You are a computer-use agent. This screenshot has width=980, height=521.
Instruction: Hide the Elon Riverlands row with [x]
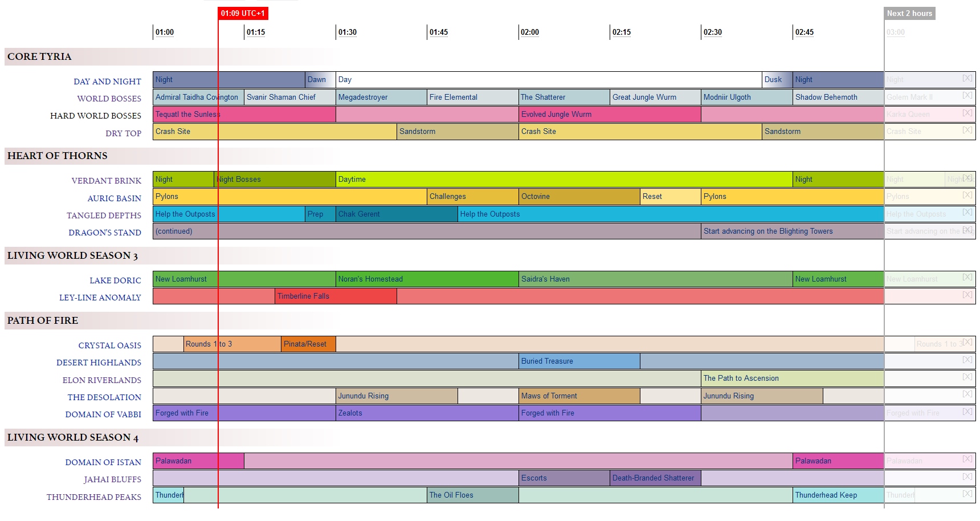pos(967,377)
